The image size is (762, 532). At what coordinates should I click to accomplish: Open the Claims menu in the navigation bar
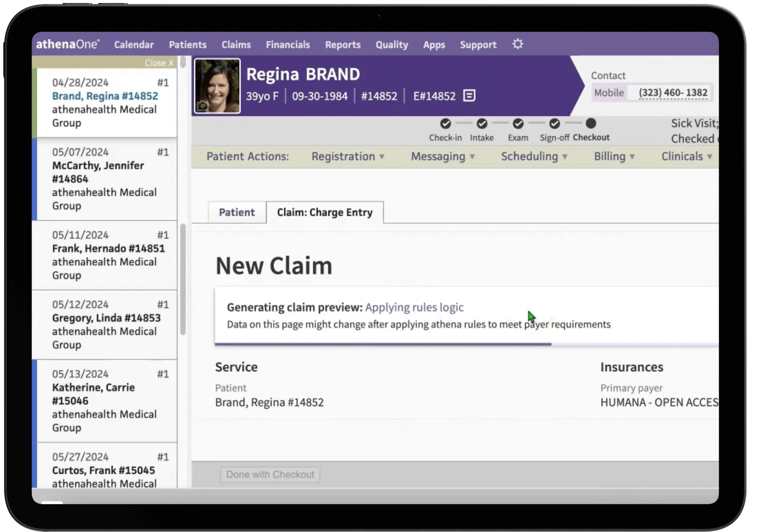236,44
